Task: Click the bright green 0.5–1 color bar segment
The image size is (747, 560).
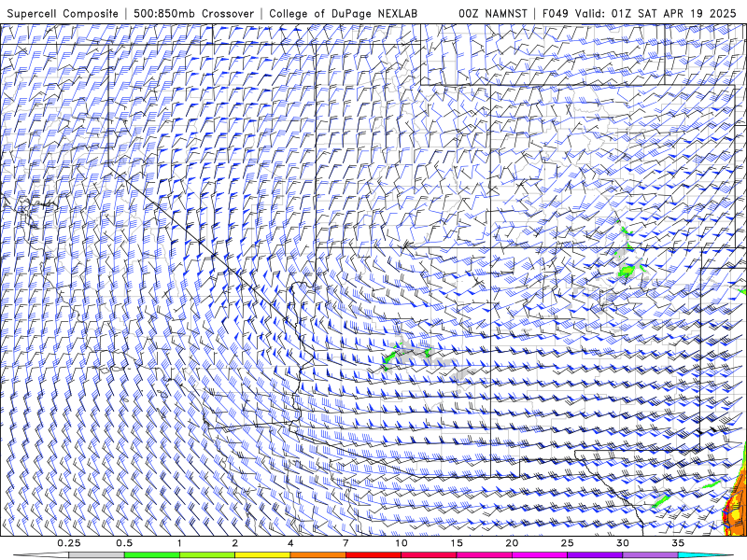Action: pyautogui.click(x=151, y=555)
